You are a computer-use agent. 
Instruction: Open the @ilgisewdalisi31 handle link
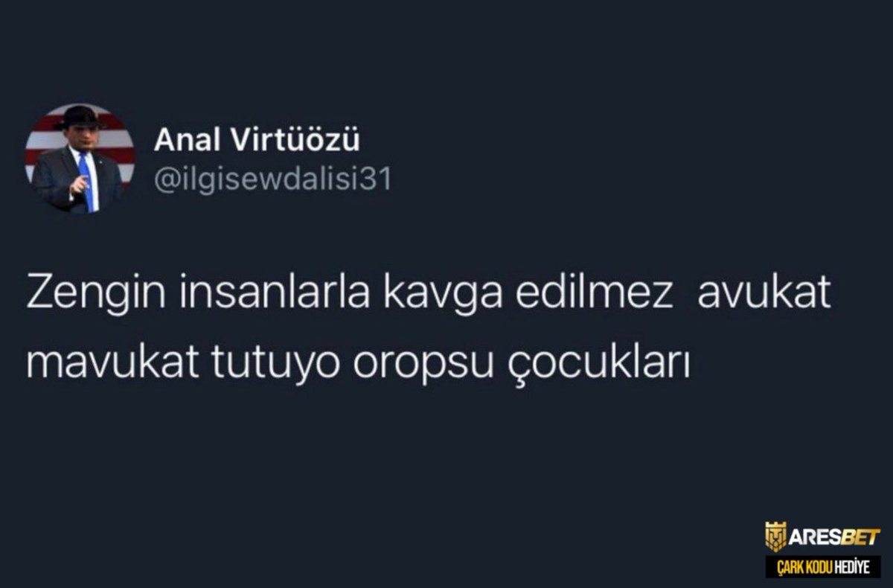click(272, 181)
